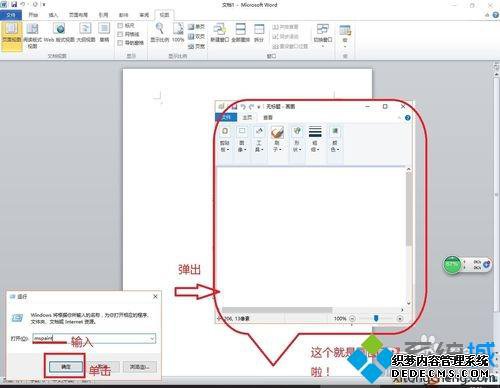
Task: Click Save icon in Word quick access toolbar
Action: 14,5
